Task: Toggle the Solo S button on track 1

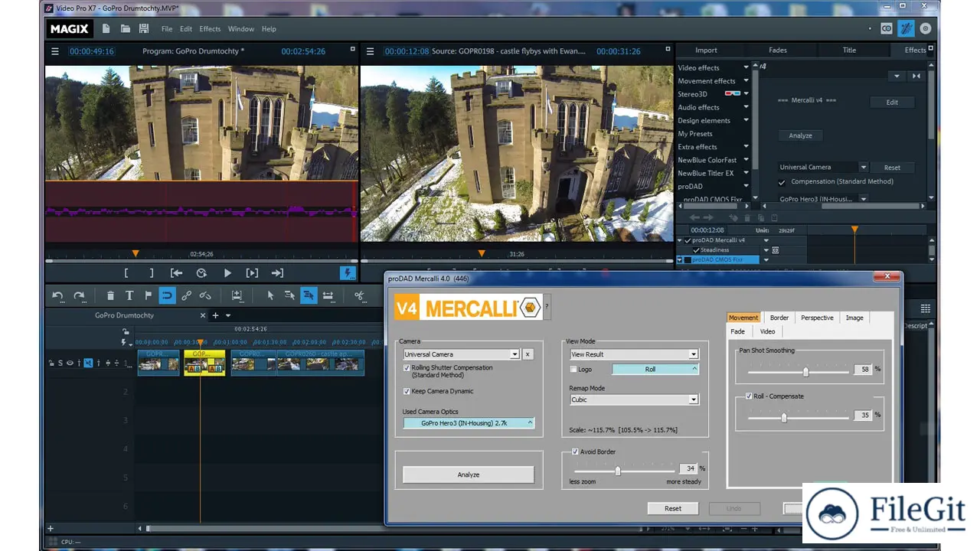Action: pos(60,363)
